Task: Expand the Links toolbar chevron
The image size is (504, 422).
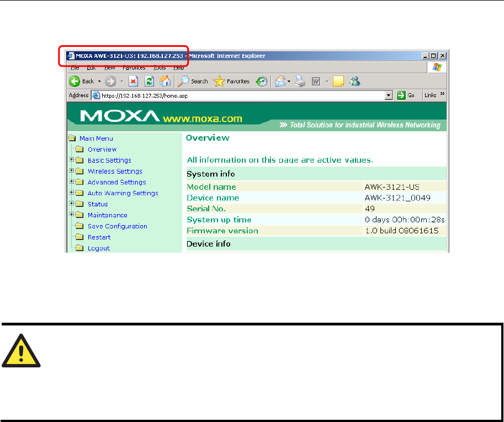Action: pyautogui.click(x=443, y=94)
